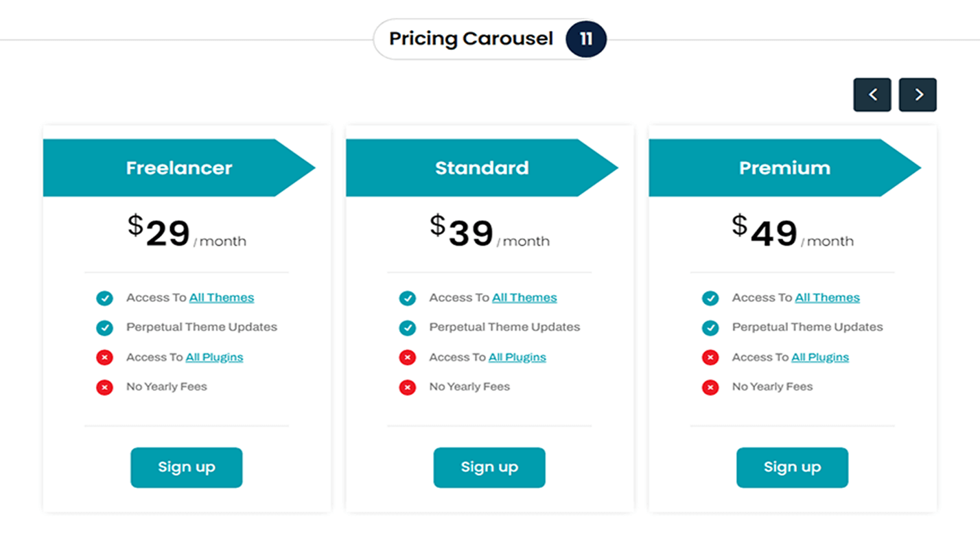
Task: Click the number 11 badge near Pricing Carousel
Action: pos(586,38)
